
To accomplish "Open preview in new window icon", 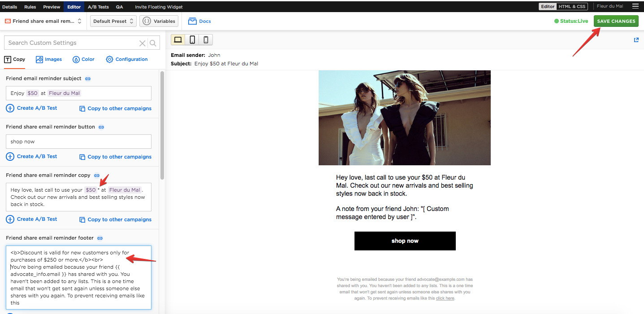I will coord(636,40).
